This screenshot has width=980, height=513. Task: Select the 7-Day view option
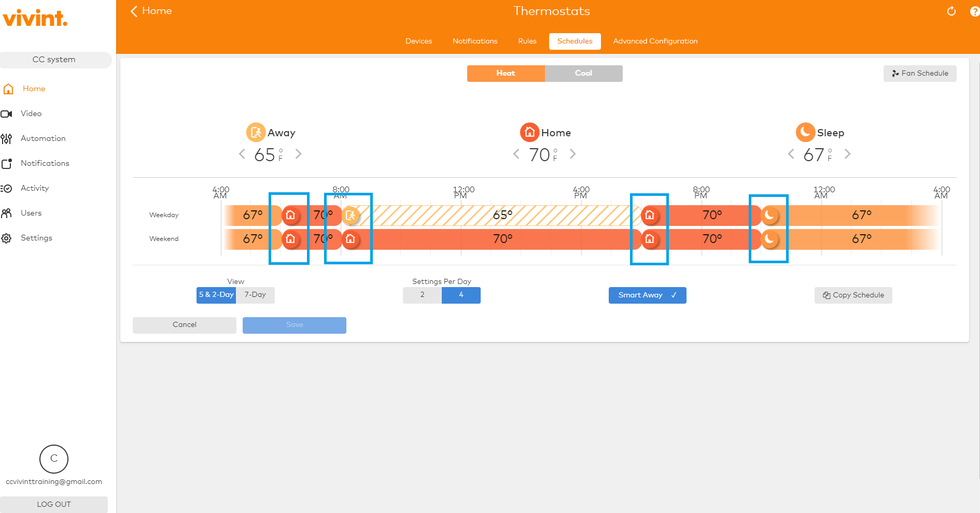pos(255,295)
